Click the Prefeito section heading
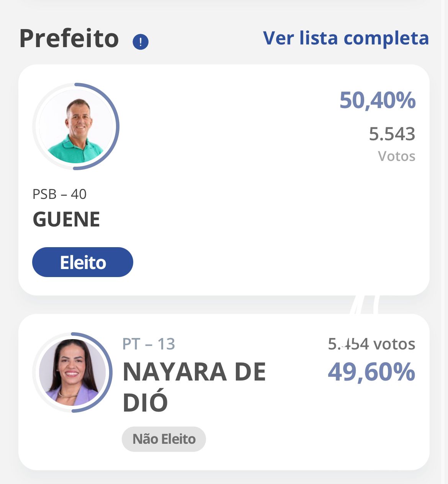The height and width of the screenshot is (484, 448). coord(69,39)
